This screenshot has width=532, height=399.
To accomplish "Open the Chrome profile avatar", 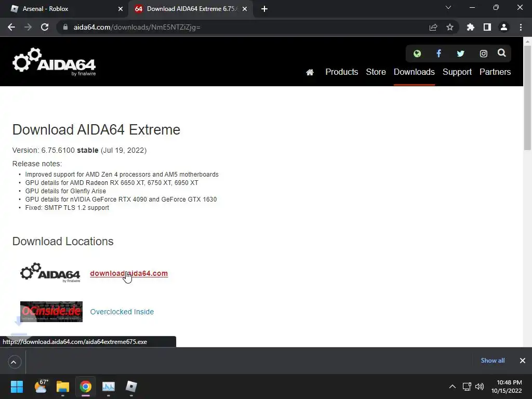I will click(x=504, y=27).
